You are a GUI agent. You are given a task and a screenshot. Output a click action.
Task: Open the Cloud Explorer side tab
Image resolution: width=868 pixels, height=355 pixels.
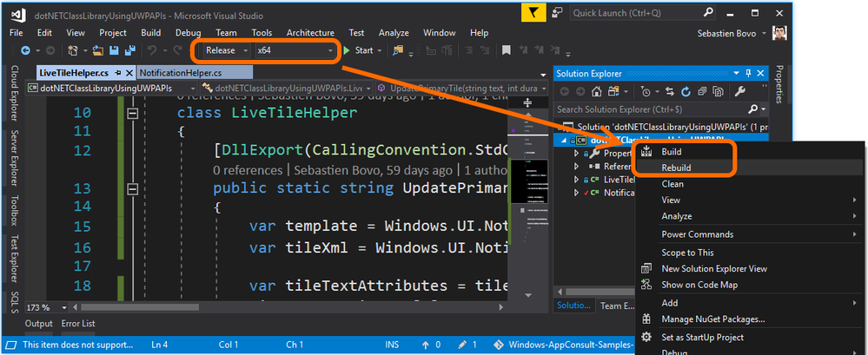pos(14,94)
